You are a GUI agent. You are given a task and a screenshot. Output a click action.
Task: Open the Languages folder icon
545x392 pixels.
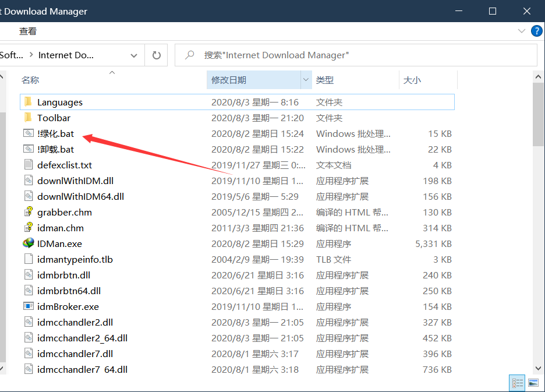(28, 102)
